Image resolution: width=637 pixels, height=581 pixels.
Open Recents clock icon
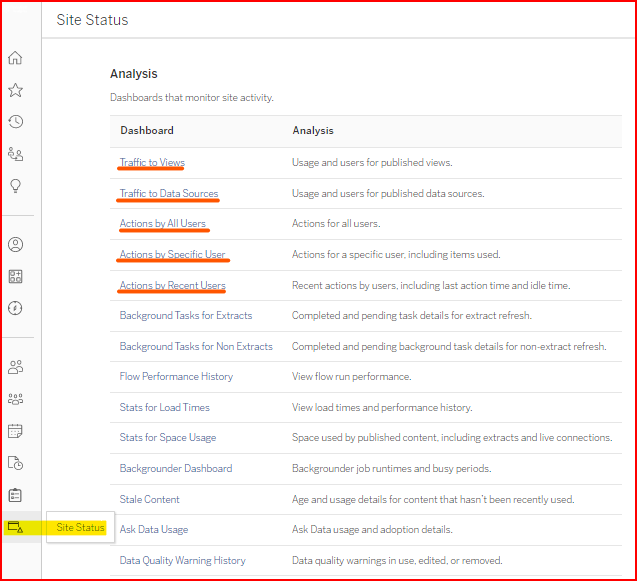pyautogui.click(x=15, y=122)
